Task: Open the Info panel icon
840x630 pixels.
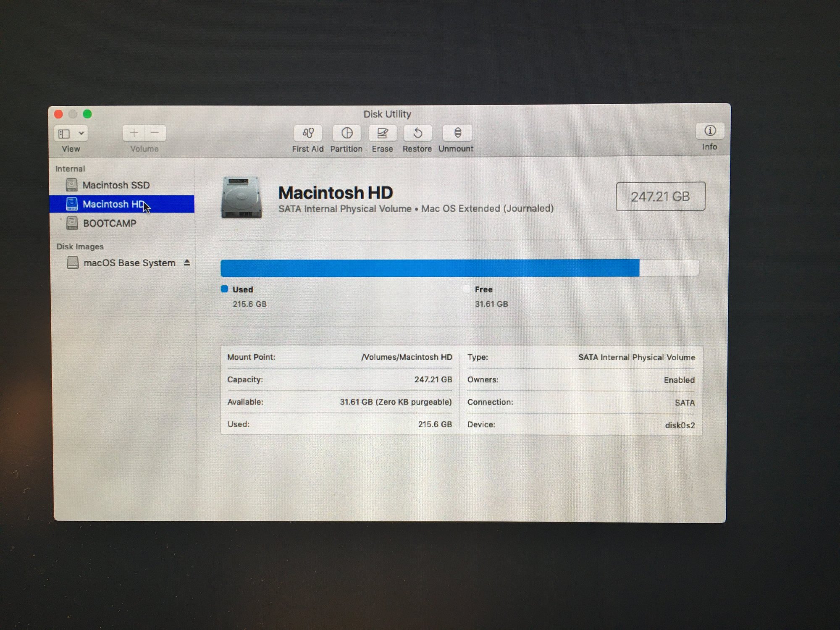Action: 710,131
